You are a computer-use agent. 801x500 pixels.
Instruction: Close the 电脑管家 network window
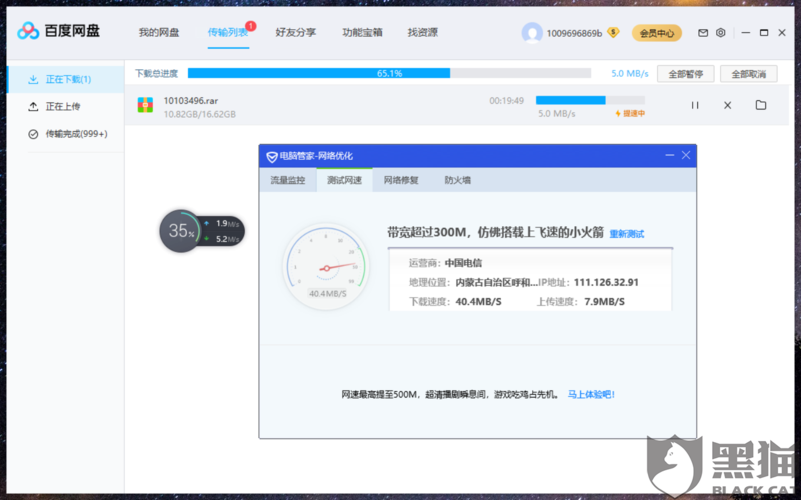686,155
